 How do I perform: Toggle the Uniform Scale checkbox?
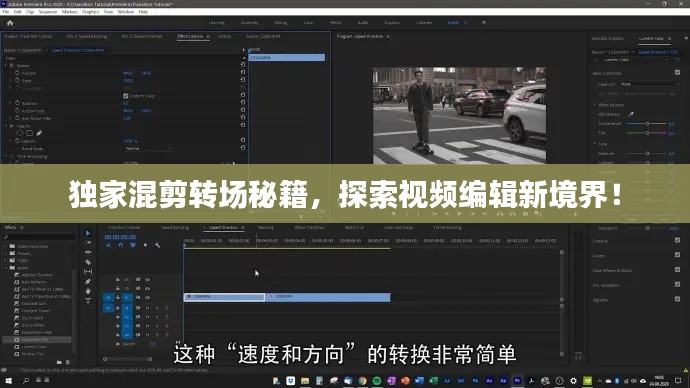point(126,95)
